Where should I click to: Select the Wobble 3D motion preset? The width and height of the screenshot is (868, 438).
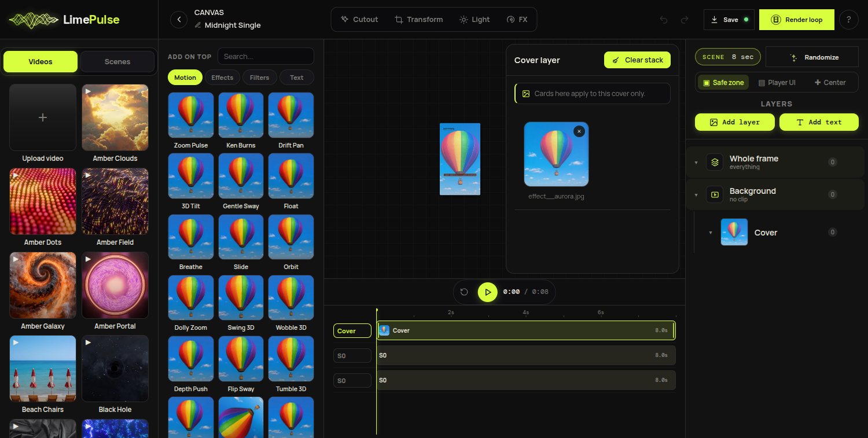pyautogui.click(x=291, y=298)
